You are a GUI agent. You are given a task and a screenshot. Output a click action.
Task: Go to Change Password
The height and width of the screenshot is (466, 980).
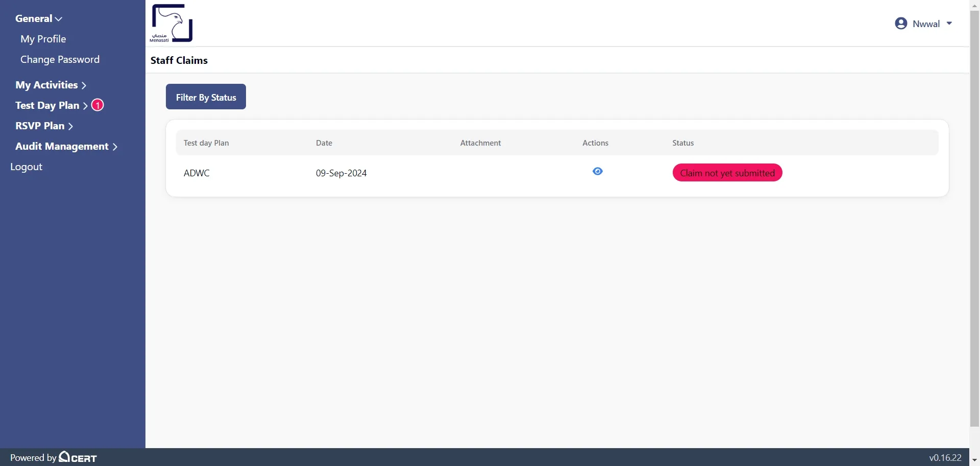(60, 60)
